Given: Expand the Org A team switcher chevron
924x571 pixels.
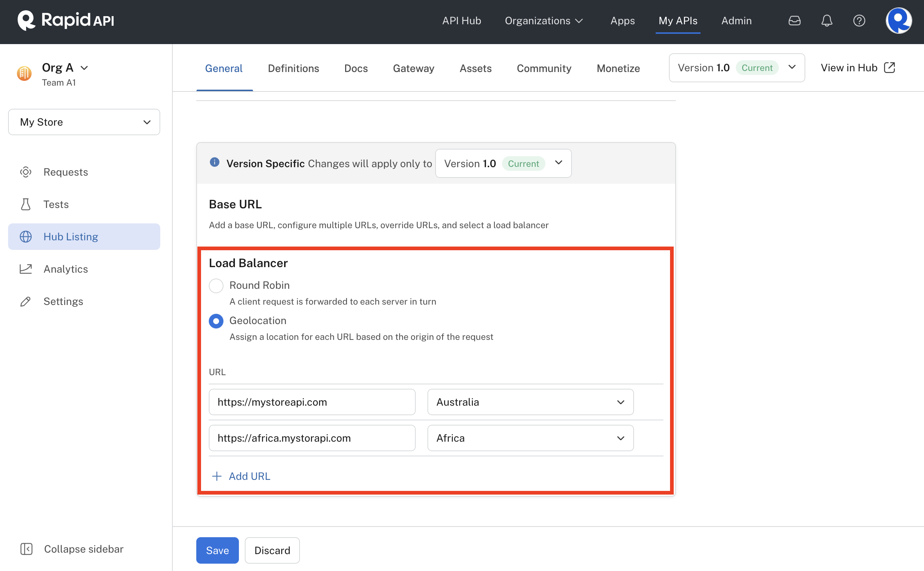Looking at the screenshot, I should (84, 68).
